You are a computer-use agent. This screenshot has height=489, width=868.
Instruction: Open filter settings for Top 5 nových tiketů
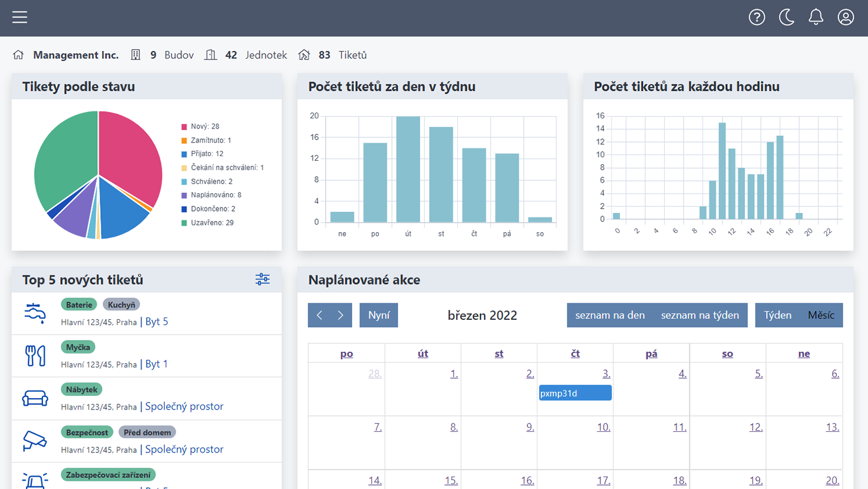pyautogui.click(x=262, y=279)
